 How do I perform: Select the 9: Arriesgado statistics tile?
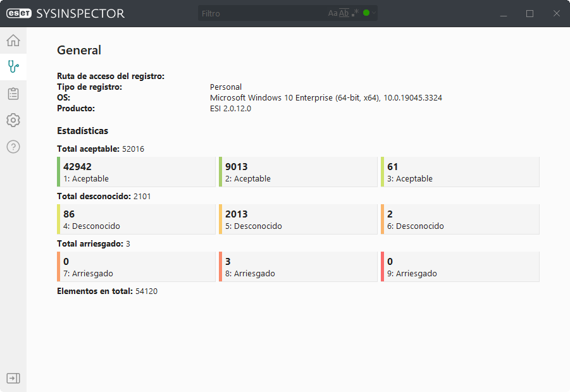coord(460,267)
